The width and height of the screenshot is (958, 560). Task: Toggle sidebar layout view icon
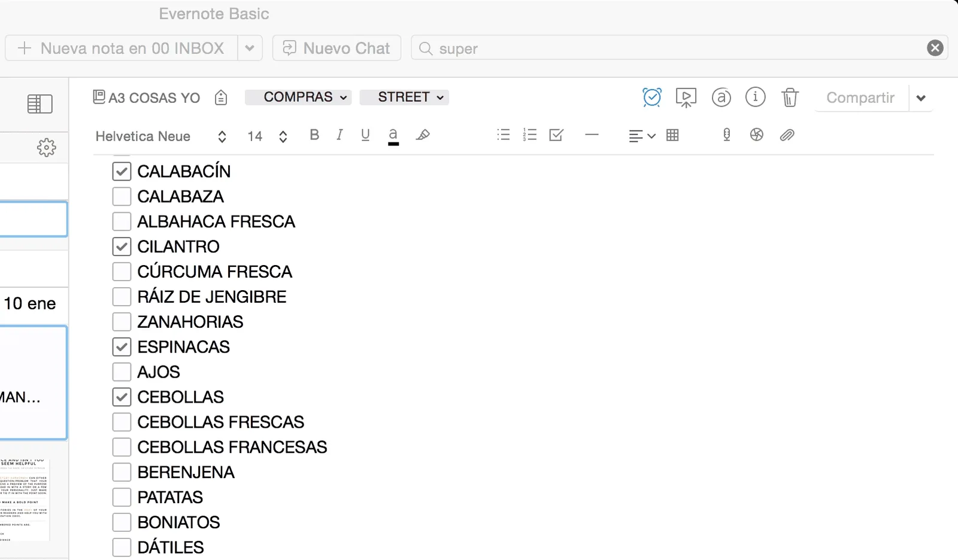click(40, 104)
